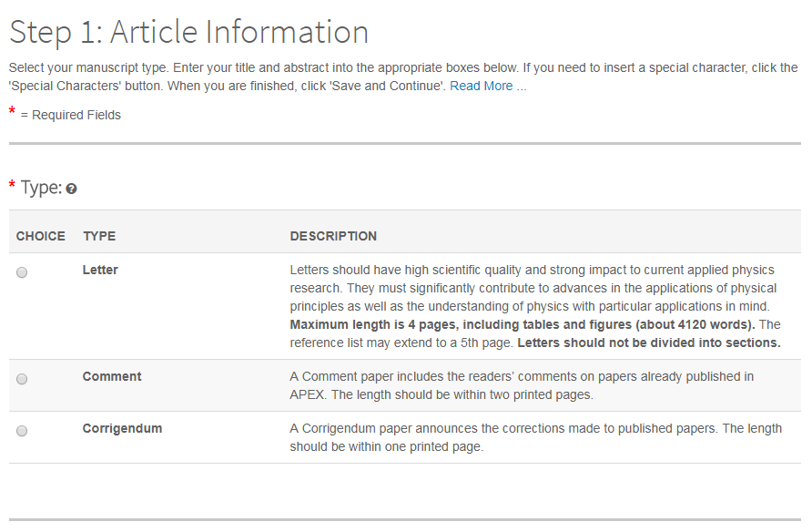
Task: Click the bold Letter type label
Action: point(100,270)
